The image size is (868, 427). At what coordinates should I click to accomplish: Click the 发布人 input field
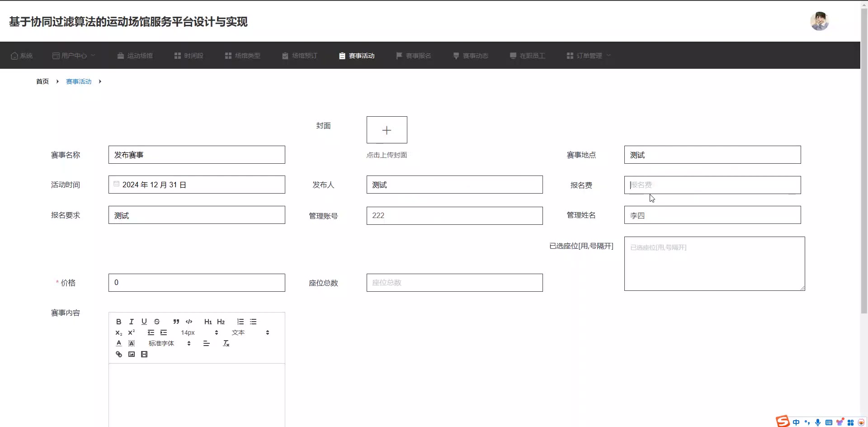pyautogui.click(x=454, y=185)
